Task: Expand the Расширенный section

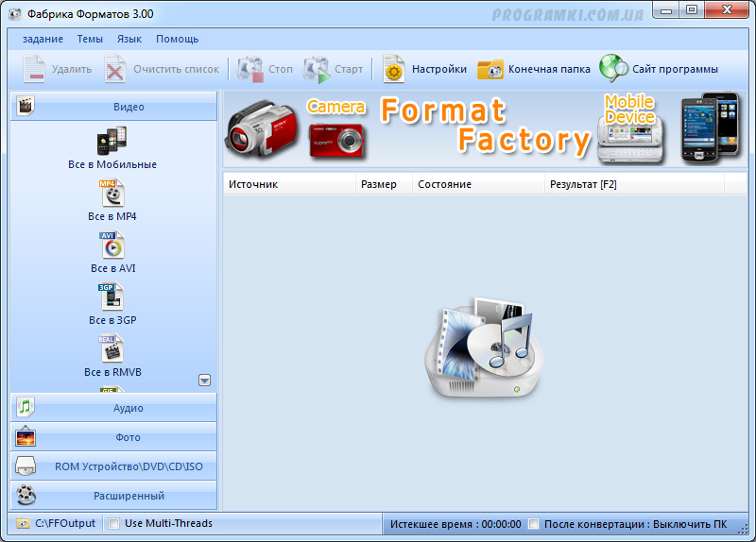Action: [x=113, y=496]
